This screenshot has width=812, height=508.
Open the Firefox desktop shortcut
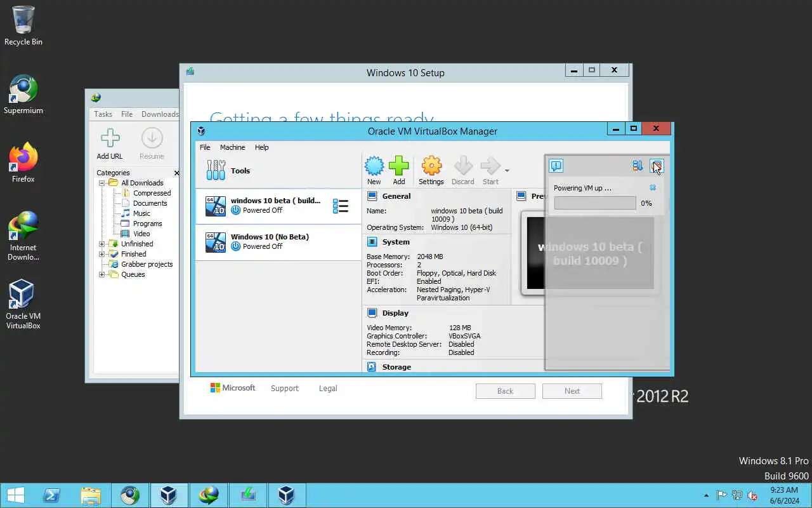[23, 163]
